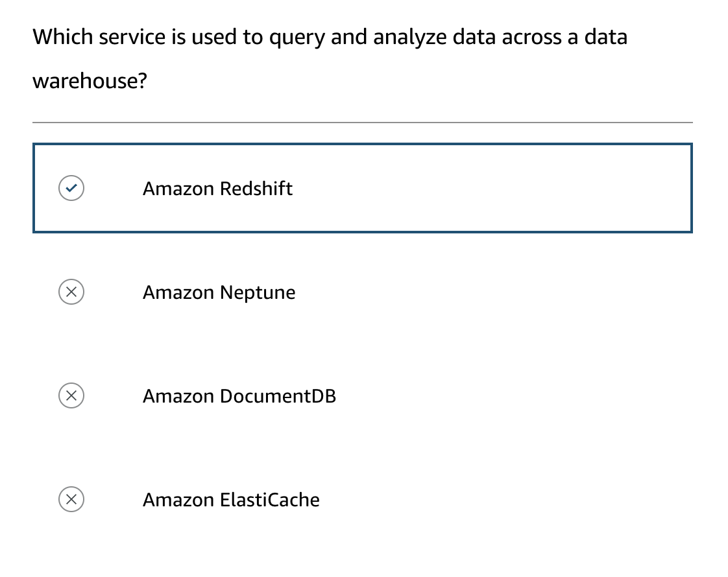Click the word "Amazon" in the Redshift answer
The image size is (728, 577).
[178, 189]
